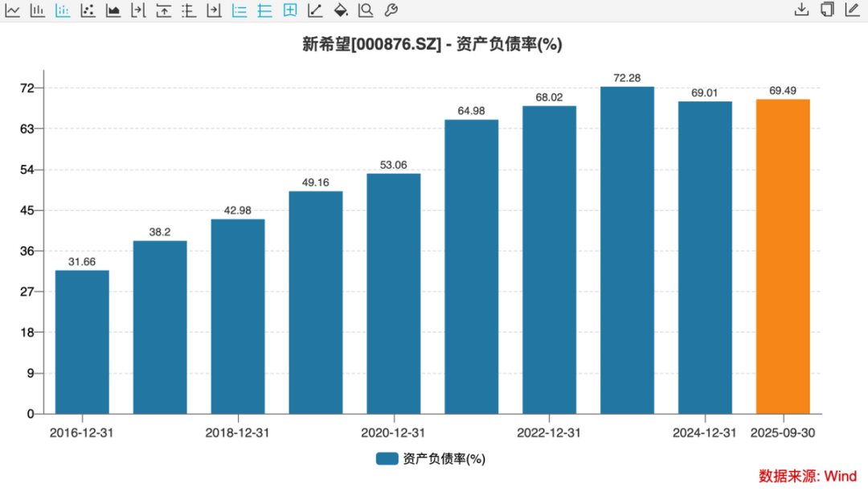This screenshot has width=868, height=492.
Task: Click the x-axis label 2024-12-31
Action: (x=705, y=433)
